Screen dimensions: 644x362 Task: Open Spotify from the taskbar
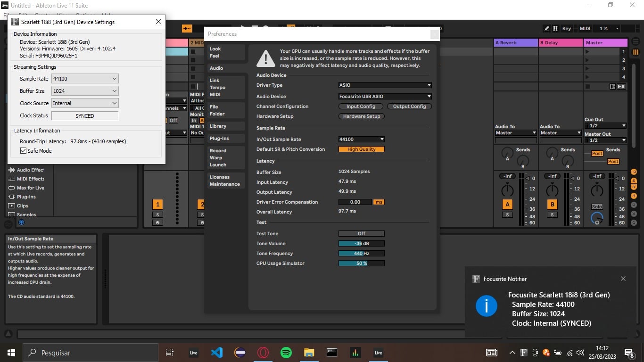(x=286, y=353)
